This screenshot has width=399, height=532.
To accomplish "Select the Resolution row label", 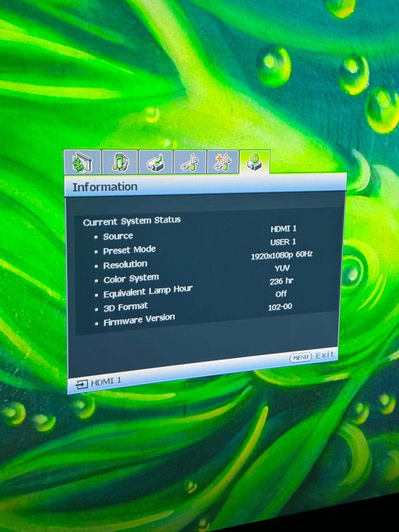I will click(x=125, y=264).
